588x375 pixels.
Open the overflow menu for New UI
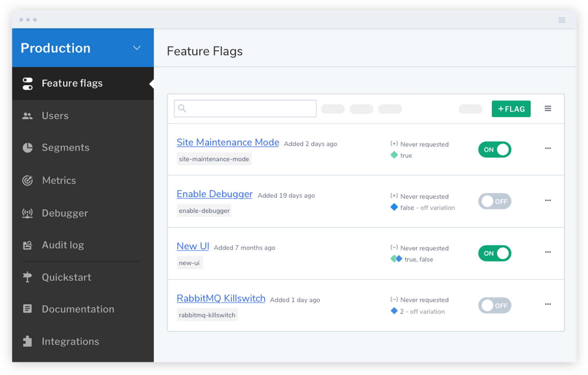(x=548, y=252)
